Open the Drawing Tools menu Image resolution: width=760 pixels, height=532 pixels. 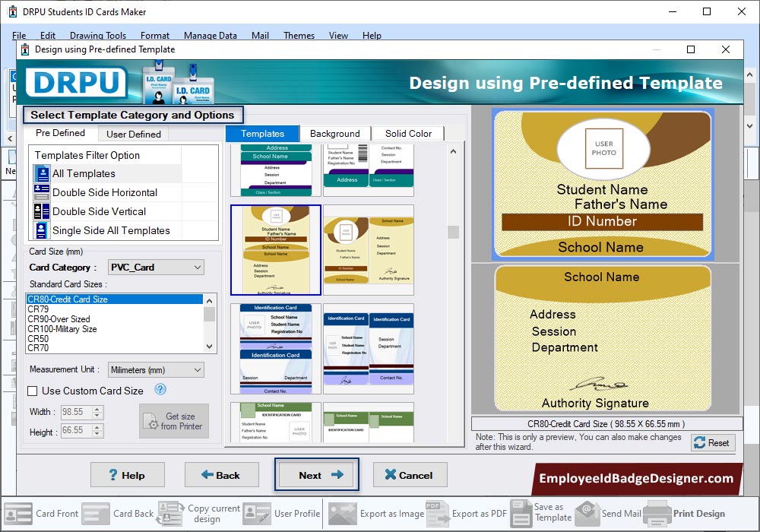tap(98, 36)
